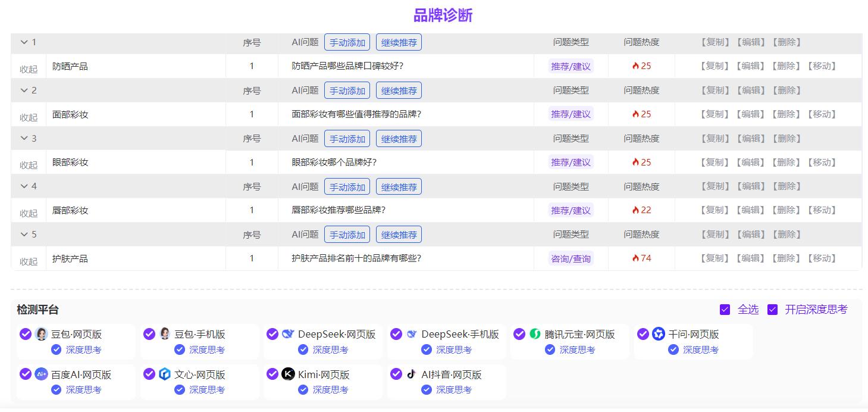The image size is (868, 412).
Task: Click the Baidu AI platform icon
Action: click(x=41, y=374)
